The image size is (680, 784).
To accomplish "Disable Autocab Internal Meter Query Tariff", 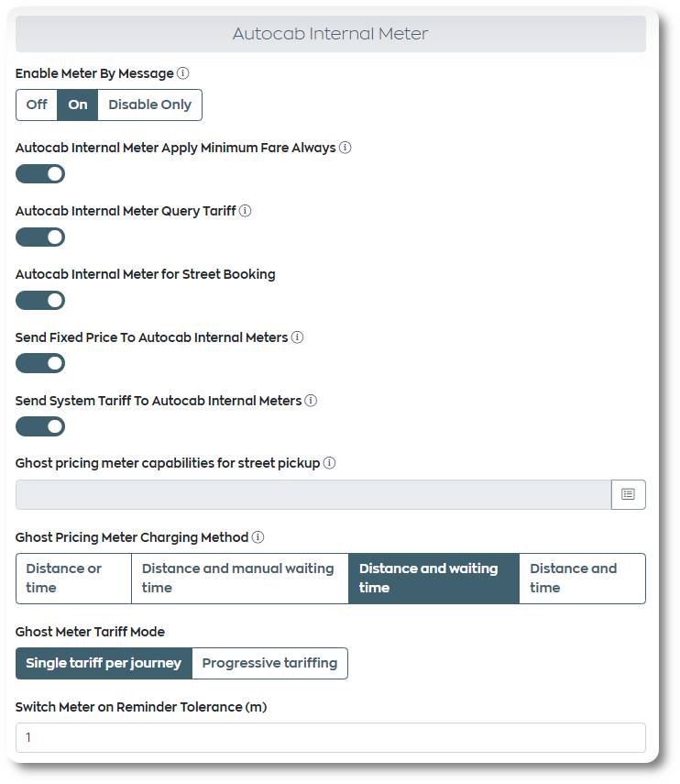I will click(39, 237).
